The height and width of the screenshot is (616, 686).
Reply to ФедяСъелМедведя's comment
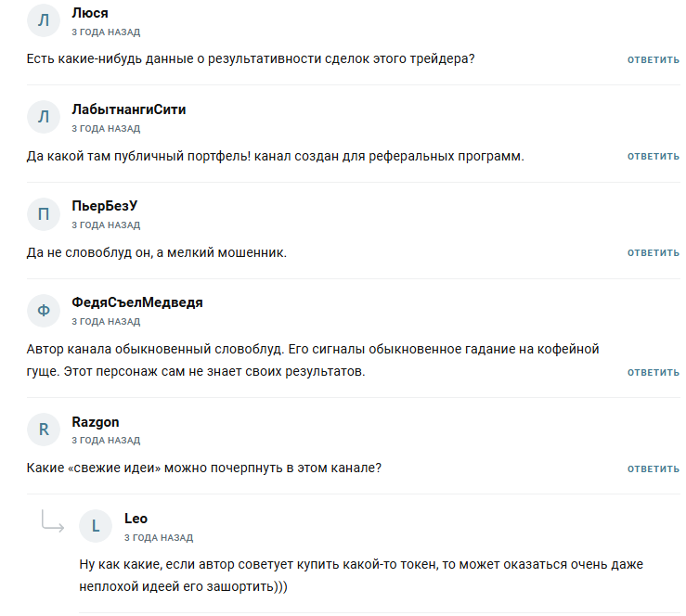tap(653, 372)
